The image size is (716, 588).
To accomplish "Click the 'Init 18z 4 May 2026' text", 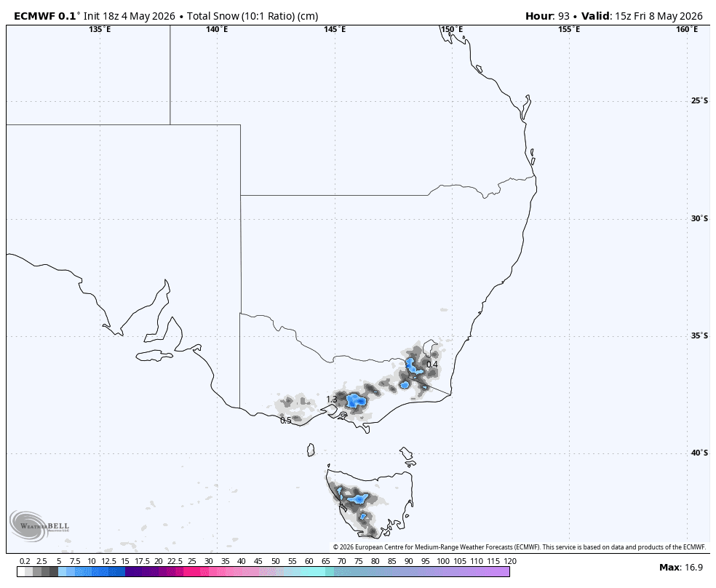I will pyautogui.click(x=130, y=16).
